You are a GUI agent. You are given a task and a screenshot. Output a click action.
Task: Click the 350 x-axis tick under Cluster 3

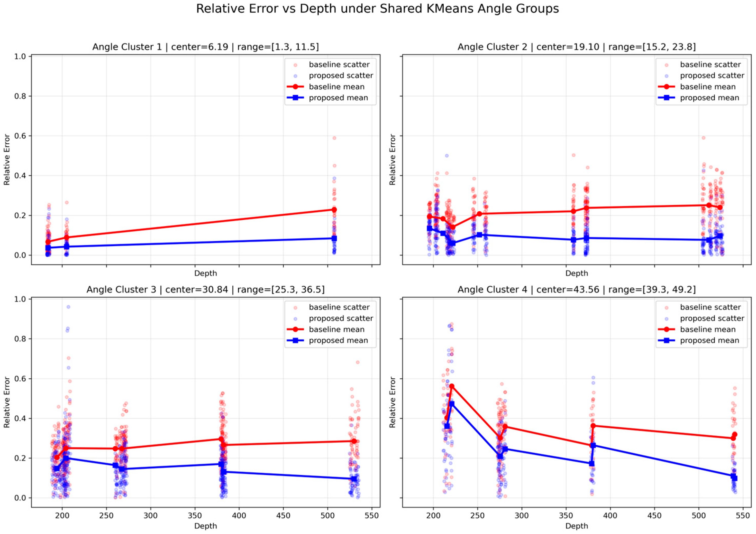(195, 515)
